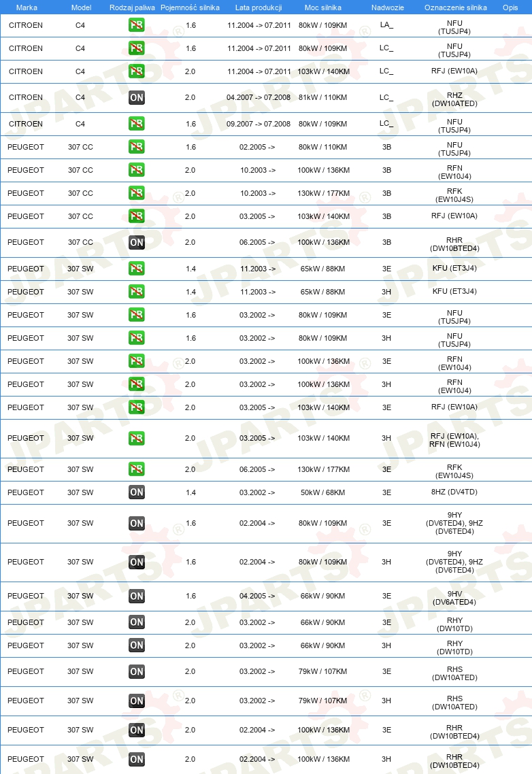
Task: Click petrol icon in Citroen C4 09.2007 row
Action: tap(136, 124)
